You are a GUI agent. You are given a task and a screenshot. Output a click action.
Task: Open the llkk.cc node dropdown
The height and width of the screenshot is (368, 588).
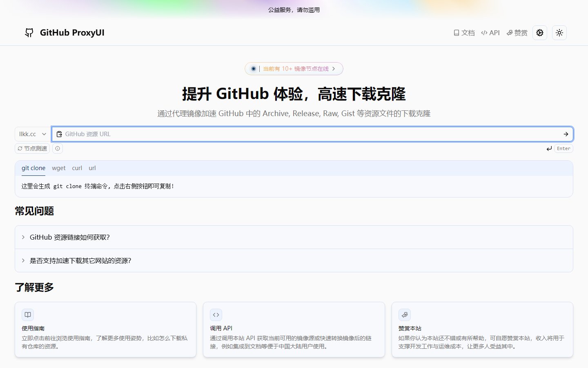pyautogui.click(x=33, y=134)
